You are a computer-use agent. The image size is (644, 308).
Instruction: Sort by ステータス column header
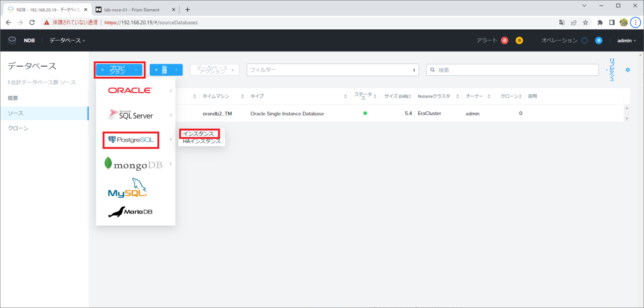364,96
